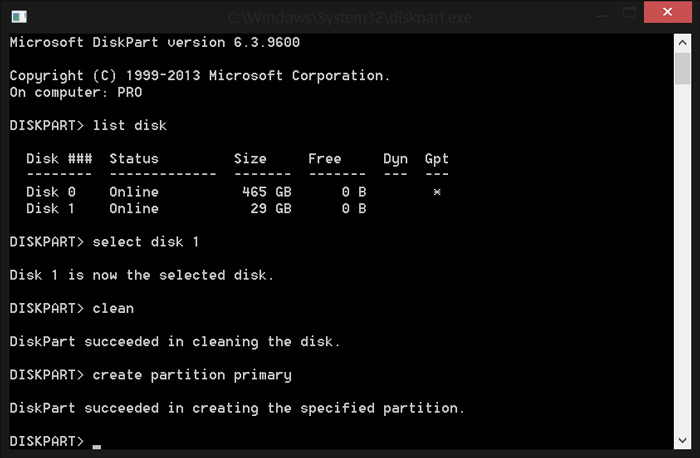Click the scrollbar up arrow

pos(681,41)
